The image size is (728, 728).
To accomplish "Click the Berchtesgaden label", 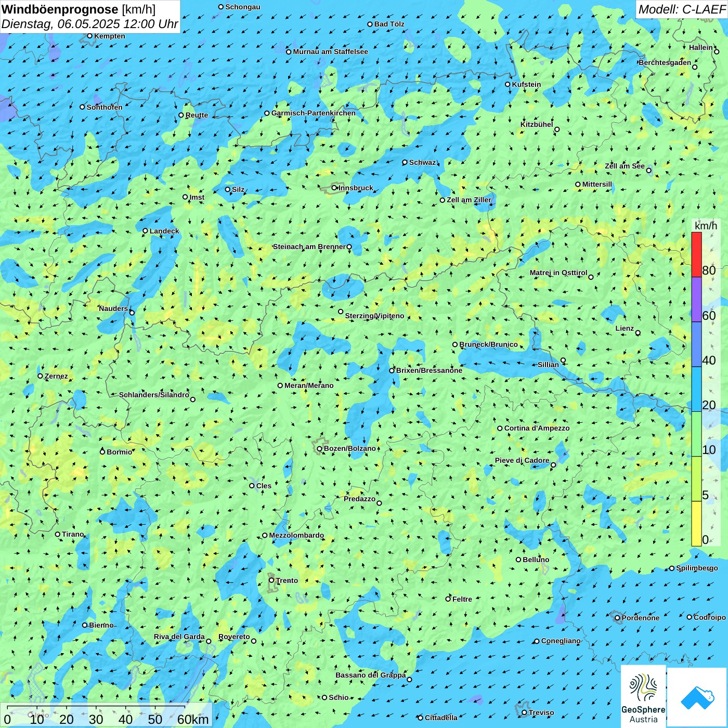I will pyautogui.click(x=665, y=62).
